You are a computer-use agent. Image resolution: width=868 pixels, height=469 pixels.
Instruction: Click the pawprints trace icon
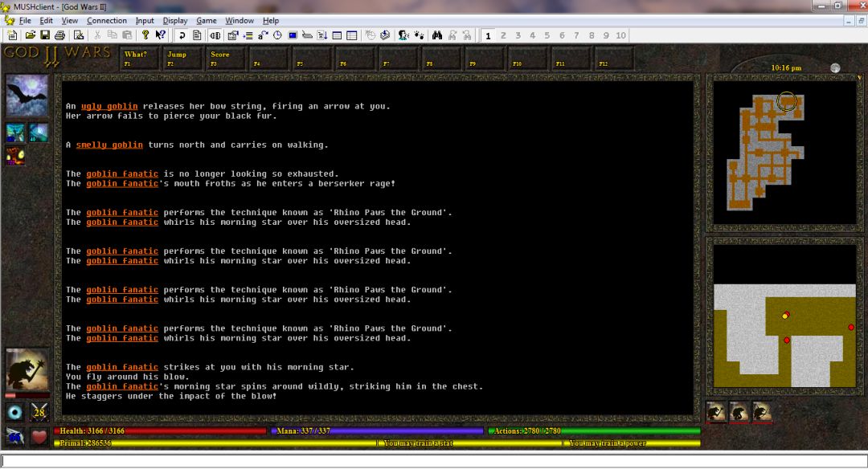point(419,35)
